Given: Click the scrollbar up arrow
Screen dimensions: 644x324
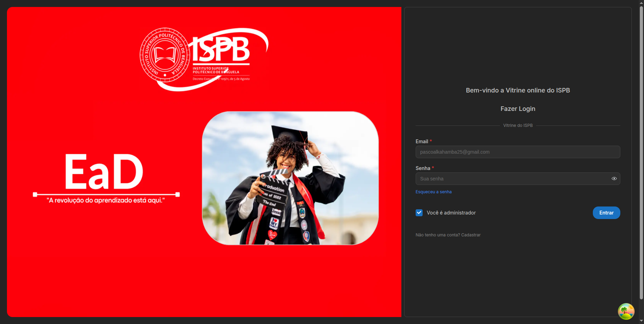Looking at the screenshot, I should point(641,3).
